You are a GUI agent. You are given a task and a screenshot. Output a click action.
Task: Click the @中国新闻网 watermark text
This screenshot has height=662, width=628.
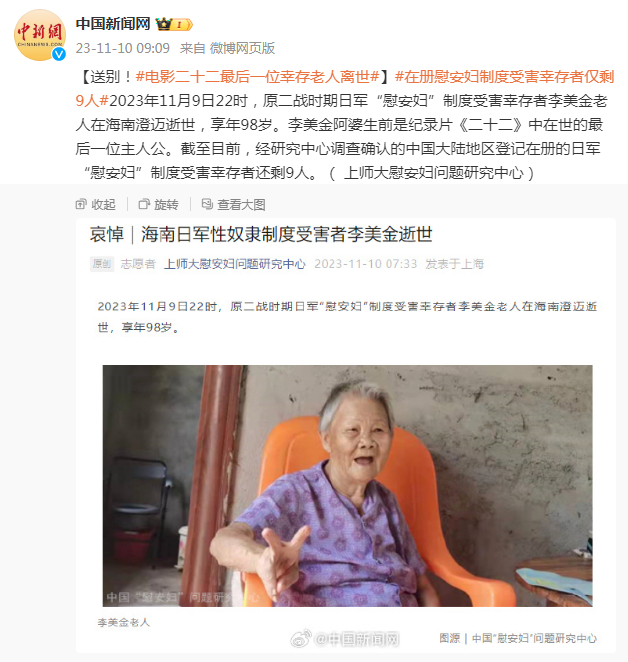pyautogui.click(x=357, y=639)
